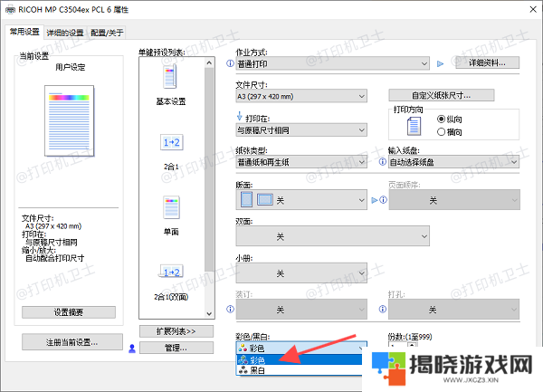The width and height of the screenshot is (543, 392).
Task: Select the 单面 preset icon
Action: [171, 207]
